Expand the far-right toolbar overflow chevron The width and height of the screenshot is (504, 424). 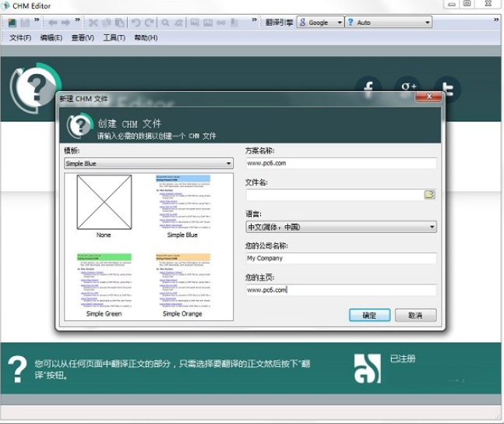[x=496, y=20]
